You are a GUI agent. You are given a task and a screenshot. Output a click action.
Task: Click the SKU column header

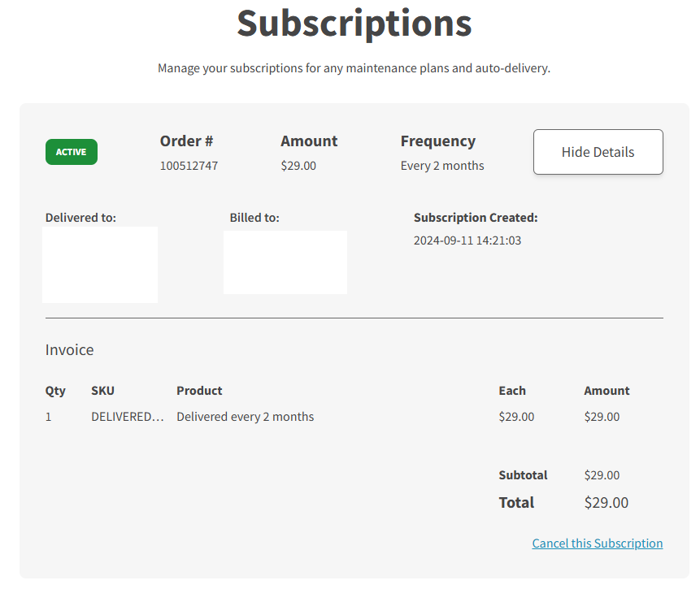tap(102, 391)
